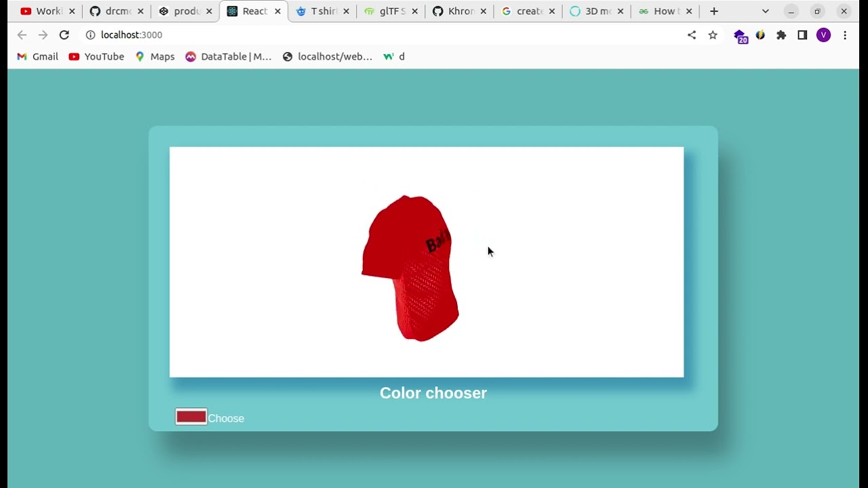The width and height of the screenshot is (868, 488).
Task: Minimize the Chrome window
Action: coord(791,12)
